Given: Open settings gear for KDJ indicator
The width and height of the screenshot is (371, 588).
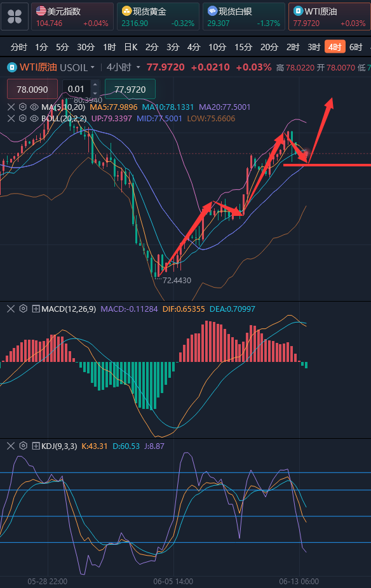Looking at the screenshot, I should (24, 446).
